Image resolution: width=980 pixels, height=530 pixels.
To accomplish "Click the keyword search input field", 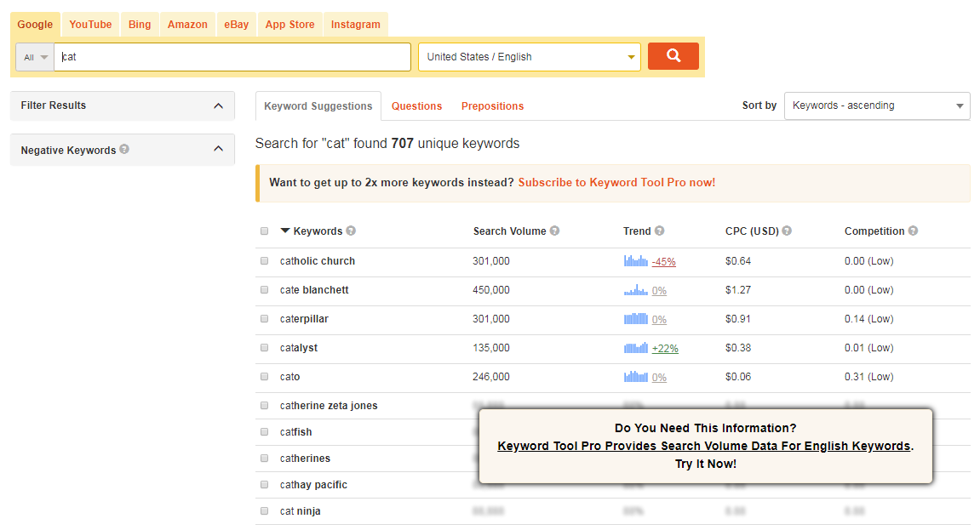I will pyautogui.click(x=232, y=57).
